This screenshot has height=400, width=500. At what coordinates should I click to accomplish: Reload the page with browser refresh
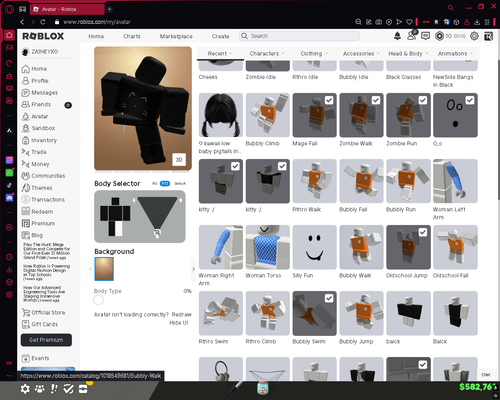coord(43,22)
